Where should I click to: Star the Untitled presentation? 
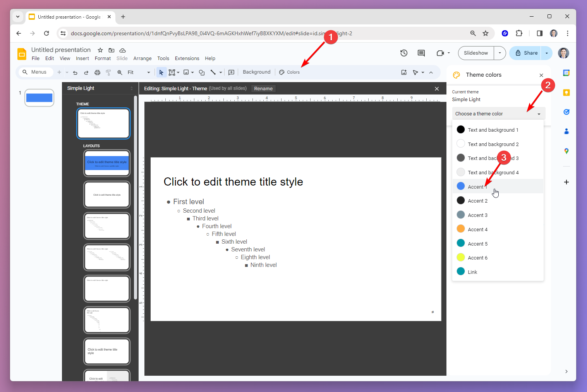coord(100,50)
